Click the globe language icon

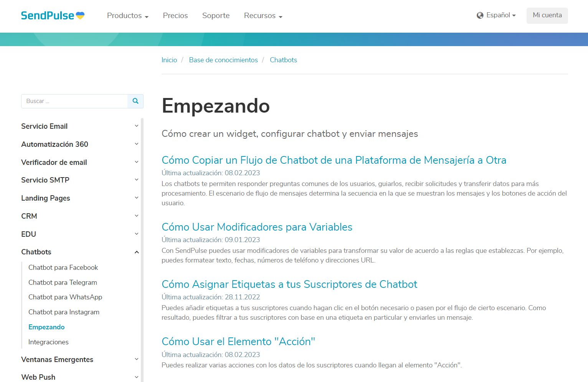(x=480, y=15)
